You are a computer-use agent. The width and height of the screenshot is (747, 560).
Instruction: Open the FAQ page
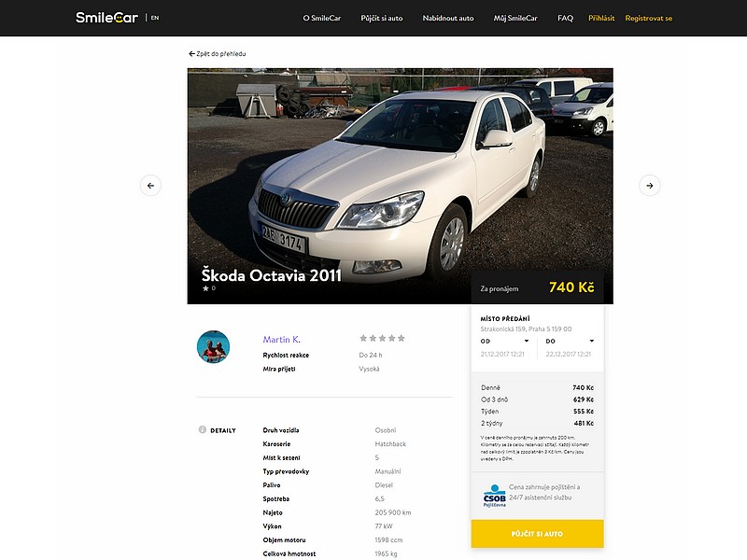point(565,18)
